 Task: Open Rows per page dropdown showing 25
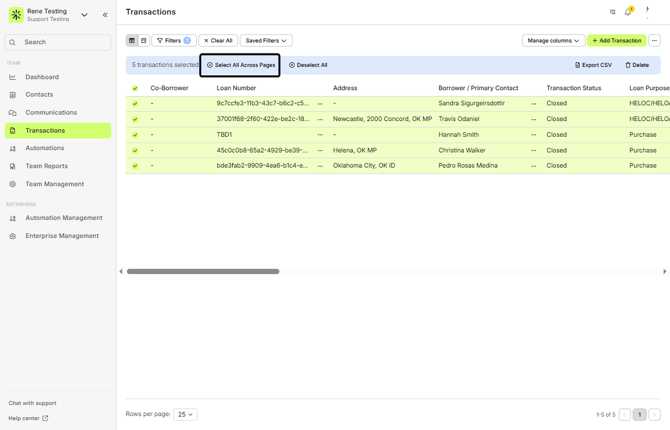[x=185, y=415]
